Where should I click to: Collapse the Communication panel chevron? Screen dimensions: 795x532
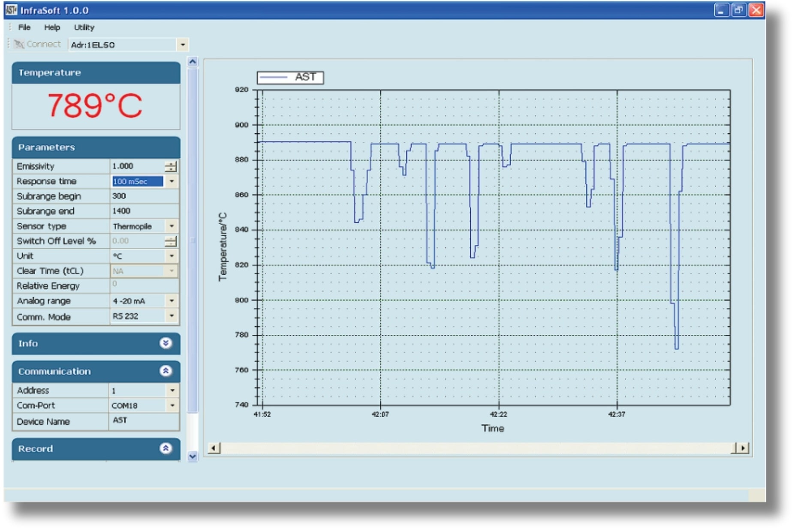click(166, 371)
